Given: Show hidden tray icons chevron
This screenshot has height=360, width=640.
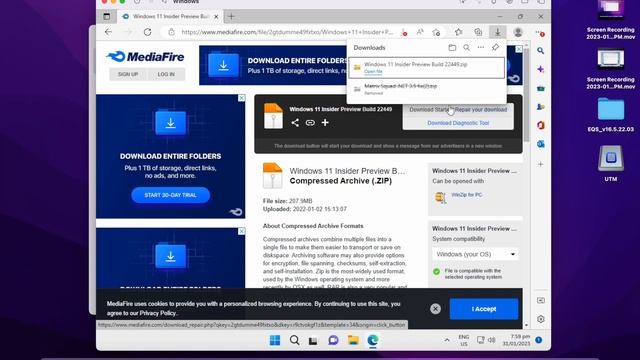Looking at the screenshot, I should coord(447,340).
